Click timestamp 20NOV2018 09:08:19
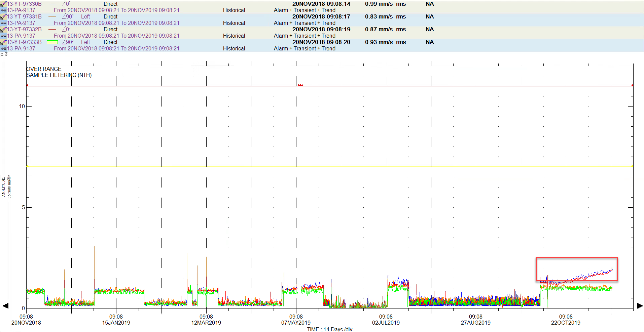Image resolution: width=644 pixels, height=332 pixels. tap(321, 30)
